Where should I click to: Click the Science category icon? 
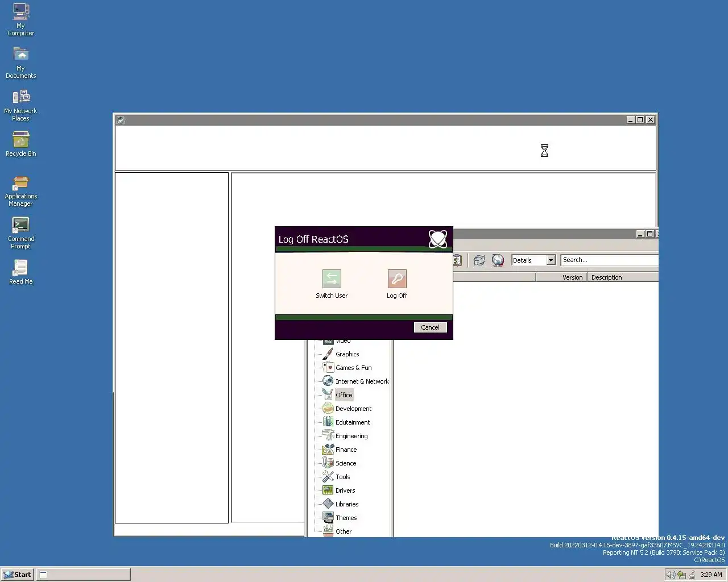point(328,463)
